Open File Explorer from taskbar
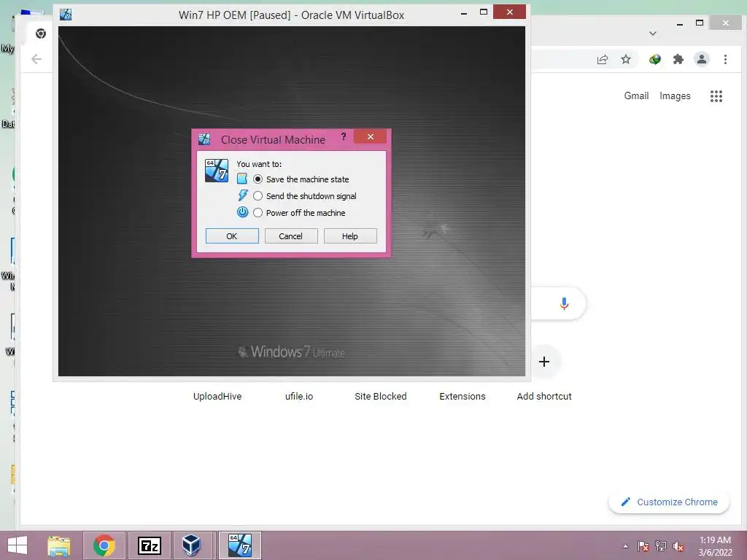 coord(59,545)
